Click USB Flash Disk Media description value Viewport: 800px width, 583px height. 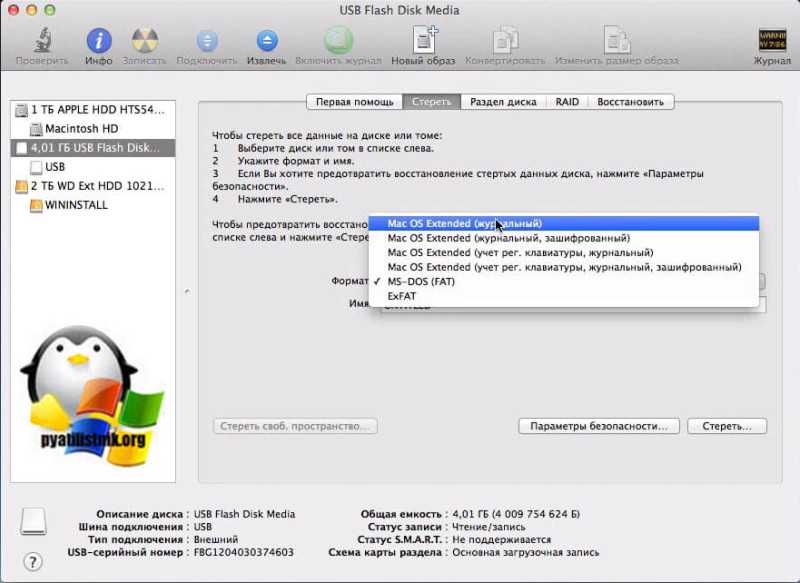(x=244, y=514)
